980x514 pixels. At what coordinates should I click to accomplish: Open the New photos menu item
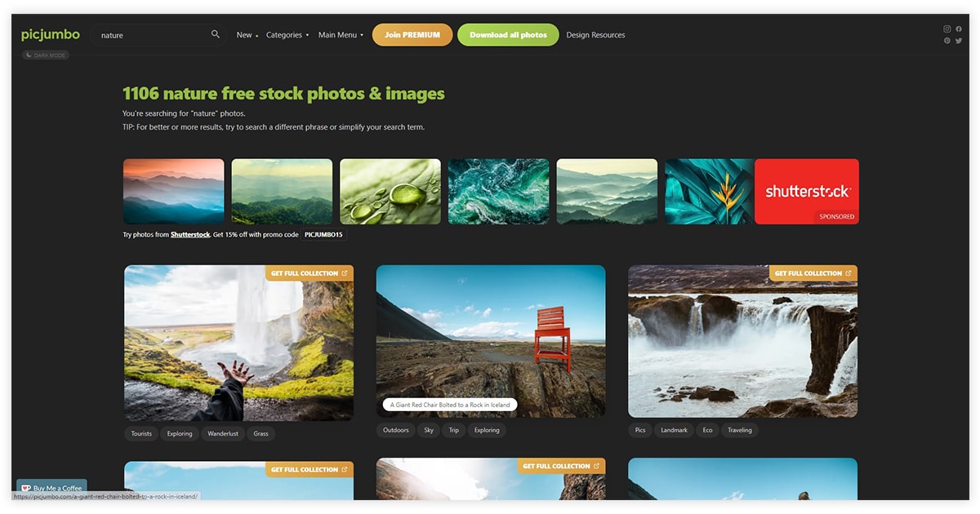(x=245, y=35)
